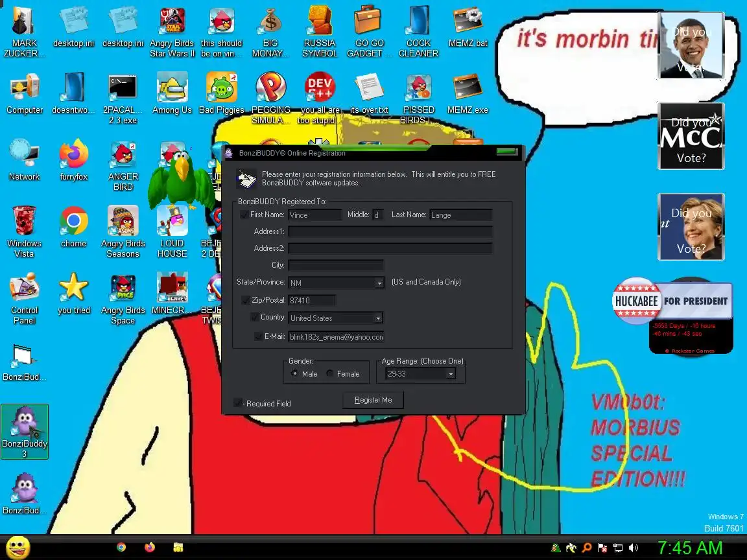
Task: Click the First Name field containing Vince
Action: click(x=315, y=215)
